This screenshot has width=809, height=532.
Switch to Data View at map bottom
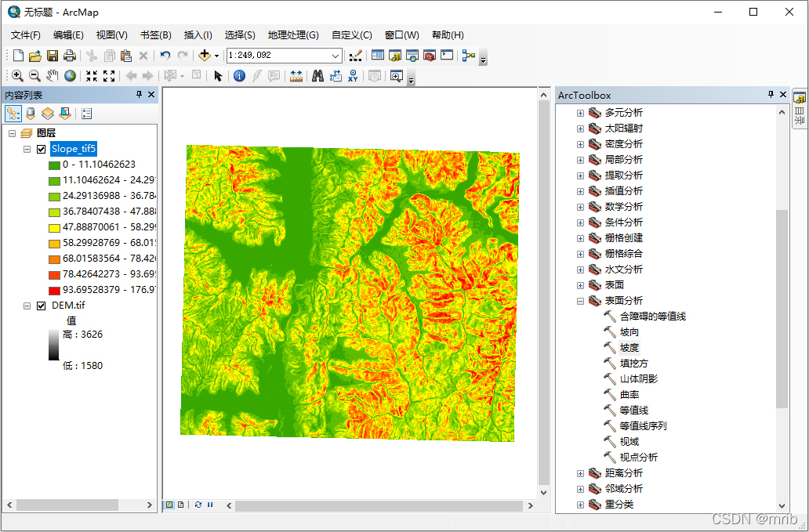pyautogui.click(x=169, y=505)
